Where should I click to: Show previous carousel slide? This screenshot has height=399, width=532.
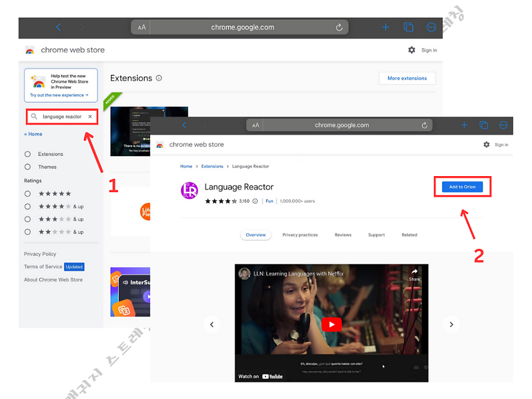(211, 324)
